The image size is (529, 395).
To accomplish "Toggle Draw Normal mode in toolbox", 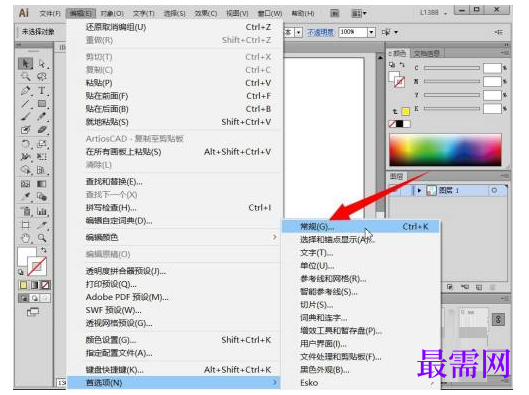I will pos(24,298).
